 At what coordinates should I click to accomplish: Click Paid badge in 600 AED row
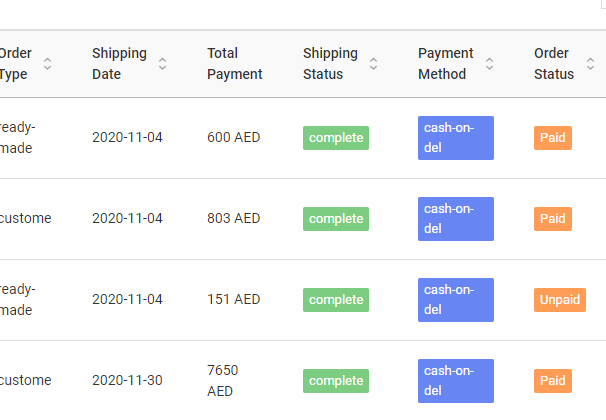[552, 137]
